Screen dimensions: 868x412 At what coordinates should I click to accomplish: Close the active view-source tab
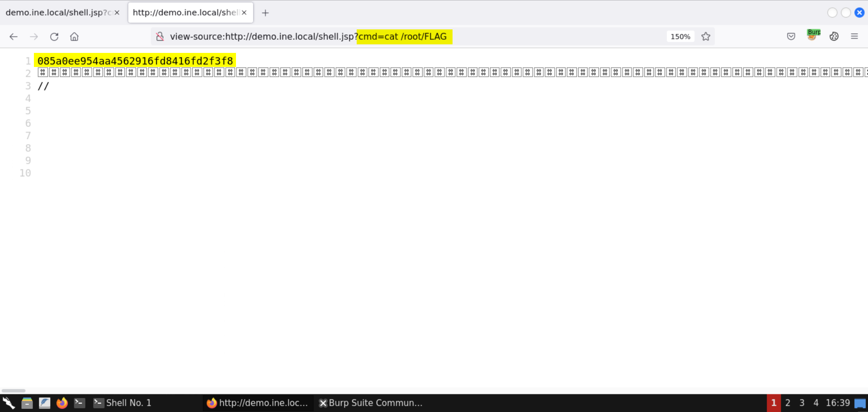(244, 13)
